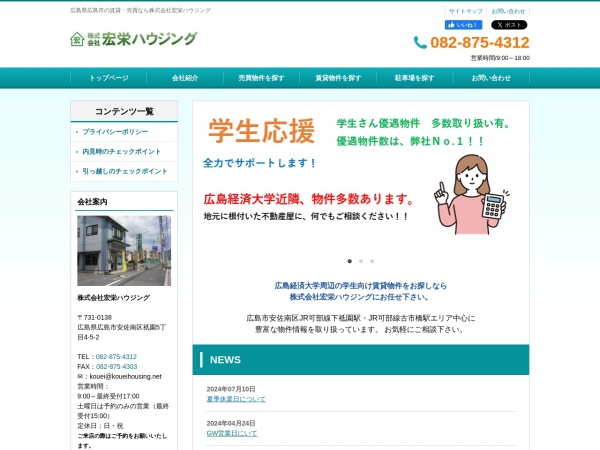The width and height of the screenshot is (600, 450).
Task: Select 売買物件を探す navigation item
Action: (261, 78)
